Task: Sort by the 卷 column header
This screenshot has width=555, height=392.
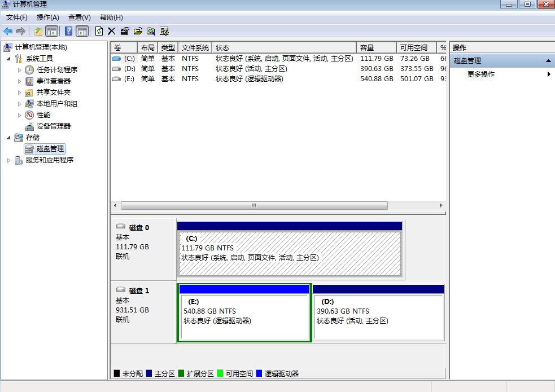Action: (x=124, y=48)
